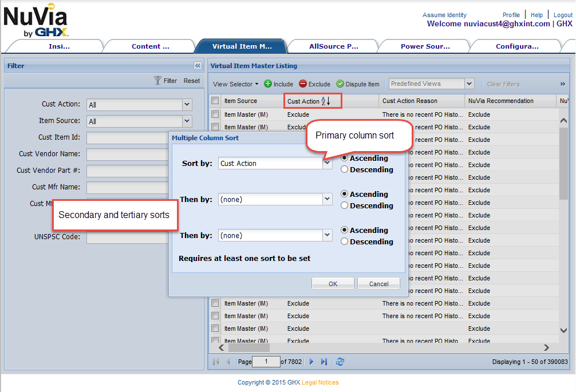Click the Clear Filters button
Image resolution: width=576 pixels, height=392 pixels.
(503, 84)
